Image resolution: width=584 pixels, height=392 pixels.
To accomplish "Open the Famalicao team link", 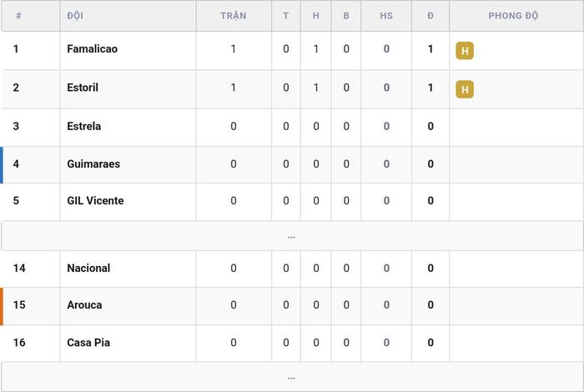I will pyautogui.click(x=92, y=48).
